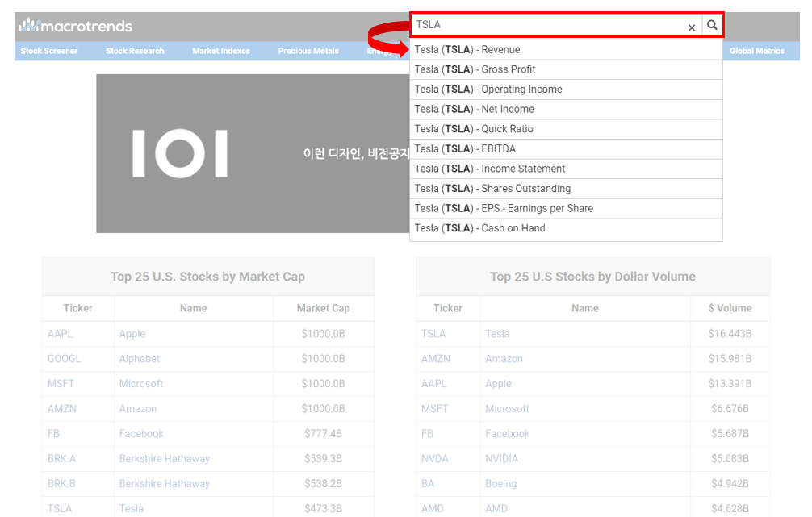Click the macrotrends logo

pyautogui.click(x=76, y=25)
